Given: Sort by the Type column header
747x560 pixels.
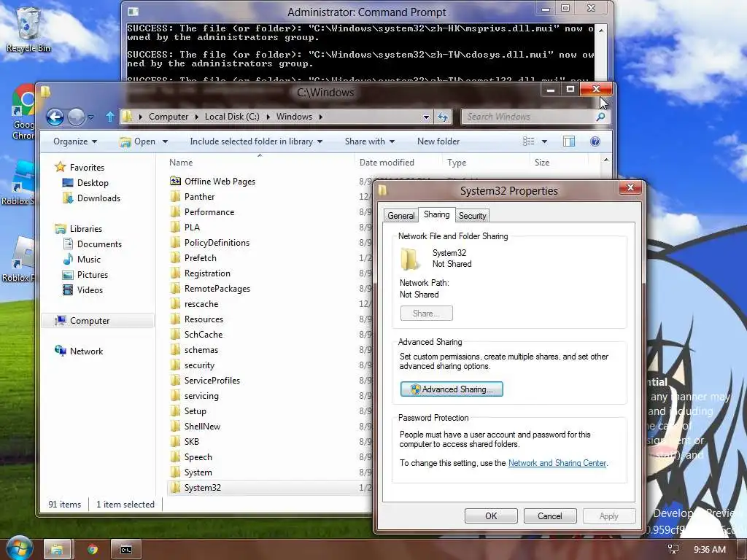Looking at the screenshot, I should [457, 163].
